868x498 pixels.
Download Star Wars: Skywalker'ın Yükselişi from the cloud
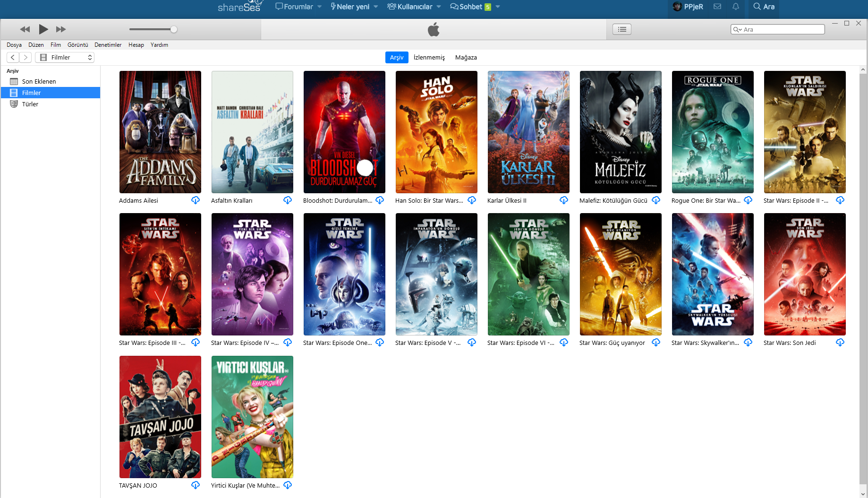pos(748,343)
